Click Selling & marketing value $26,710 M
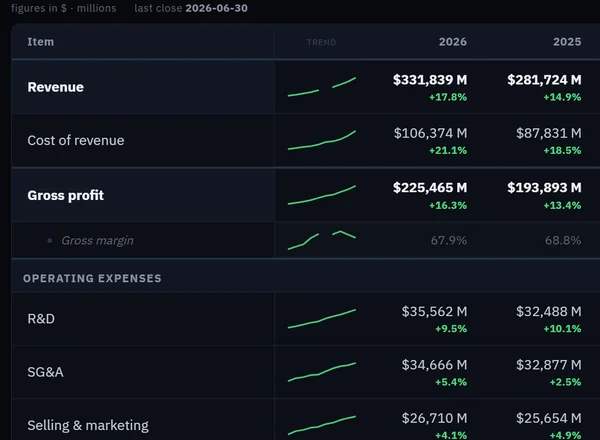 (x=434, y=418)
